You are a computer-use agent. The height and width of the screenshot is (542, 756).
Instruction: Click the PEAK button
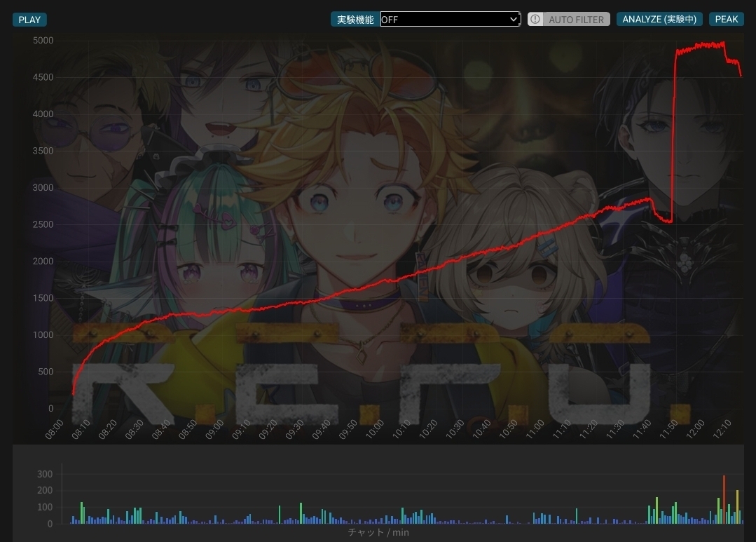(726, 20)
